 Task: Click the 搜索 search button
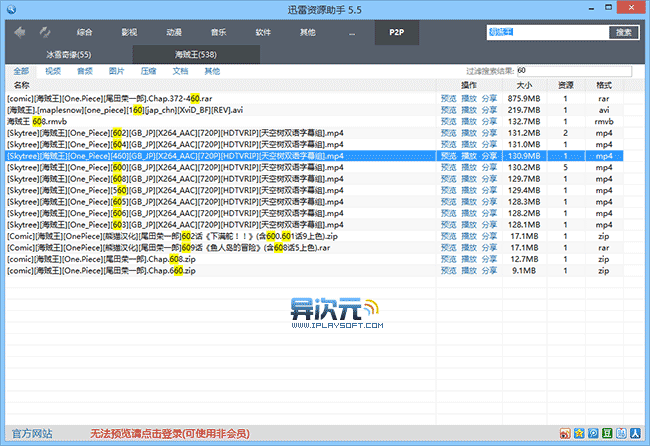(623, 32)
